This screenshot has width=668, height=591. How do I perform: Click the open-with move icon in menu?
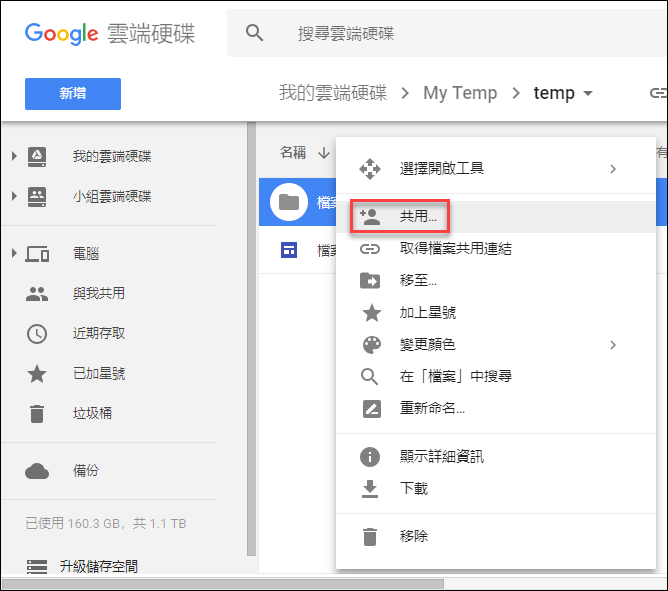(370, 169)
